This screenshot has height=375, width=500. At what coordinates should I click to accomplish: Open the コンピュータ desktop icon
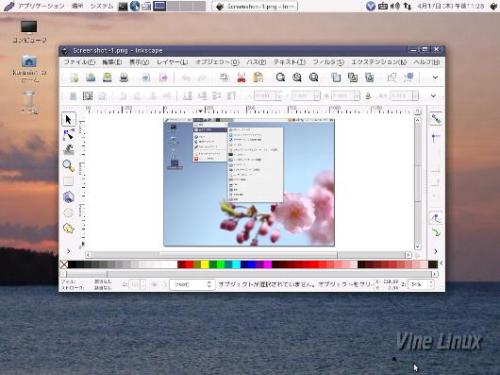coord(29,32)
